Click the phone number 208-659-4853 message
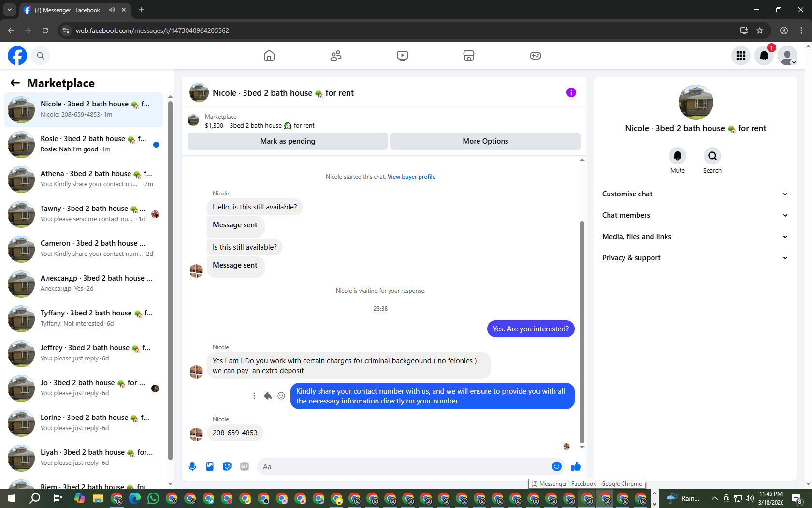This screenshot has height=508, width=812. pyautogui.click(x=235, y=433)
